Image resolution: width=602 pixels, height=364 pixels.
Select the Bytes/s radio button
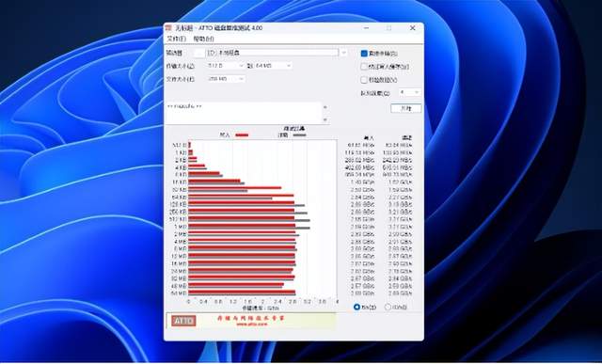pyautogui.click(x=356, y=307)
